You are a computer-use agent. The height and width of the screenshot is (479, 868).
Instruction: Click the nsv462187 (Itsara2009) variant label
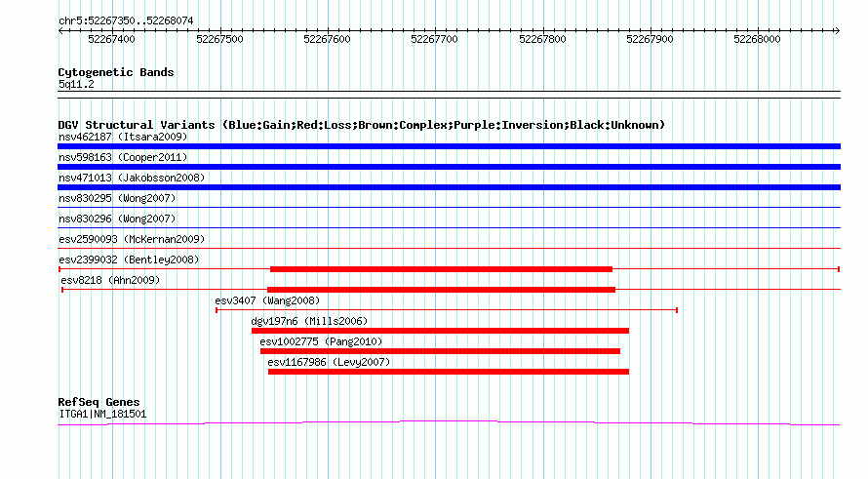pyautogui.click(x=123, y=137)
